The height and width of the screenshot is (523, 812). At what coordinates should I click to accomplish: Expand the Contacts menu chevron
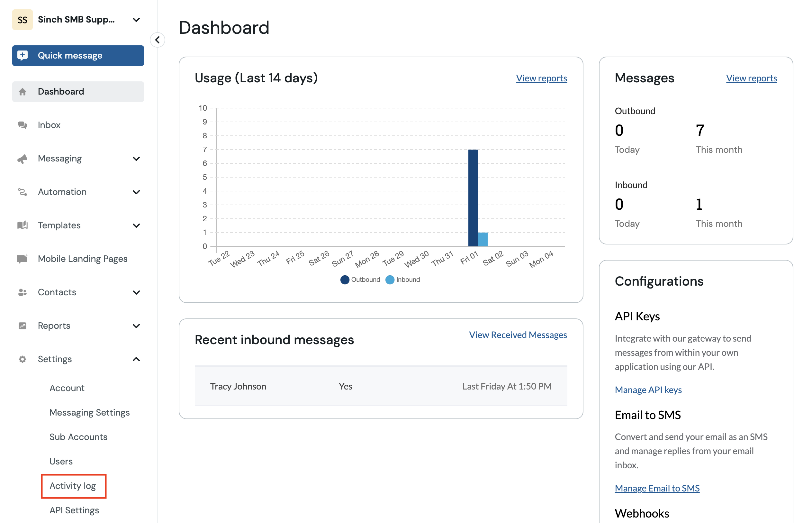[136, 292]
